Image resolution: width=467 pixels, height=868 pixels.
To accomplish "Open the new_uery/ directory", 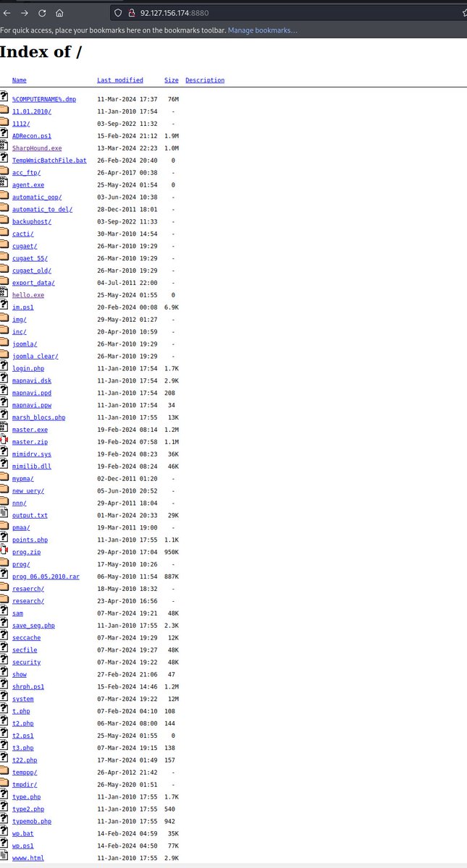I will tap(28, 491).
